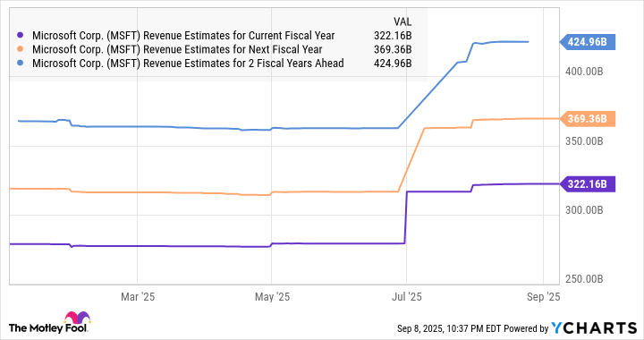Click The Motley Fool wordmark
The width and height of the screenshot is (644, 340).
click(x=48, y=327)
